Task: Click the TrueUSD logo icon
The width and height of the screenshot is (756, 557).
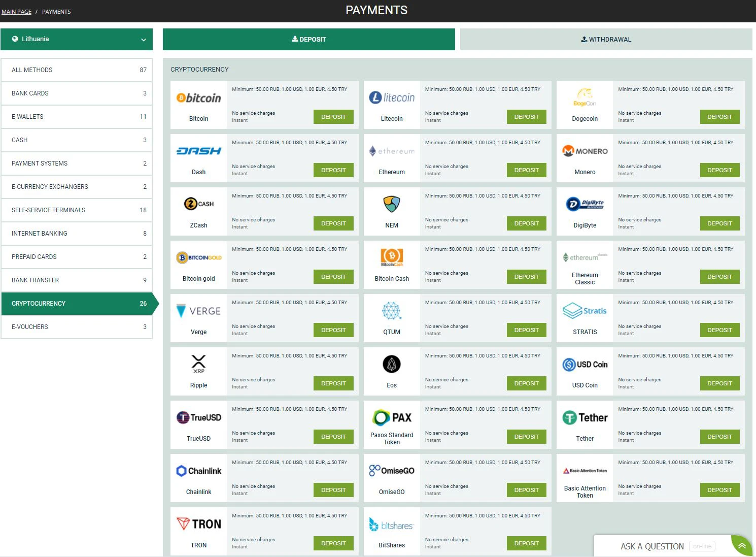Action: (198, 417)
